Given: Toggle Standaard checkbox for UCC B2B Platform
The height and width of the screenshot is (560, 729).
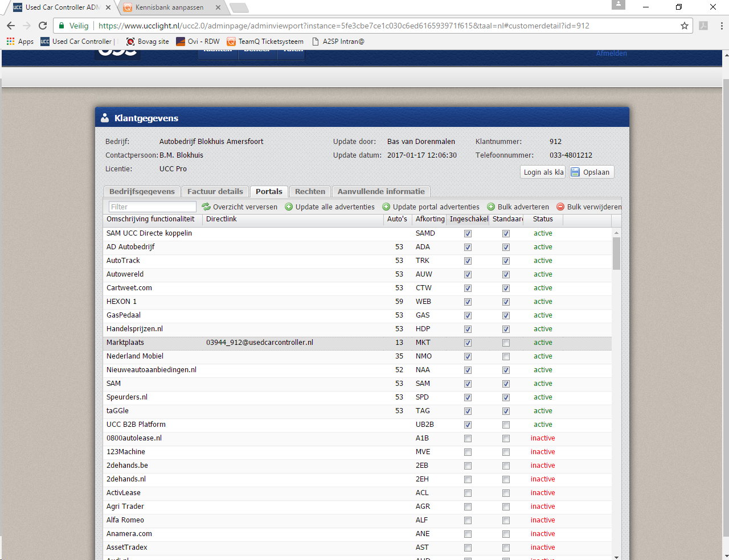Looking at the screenshot, I should pyautogui.click(x=506, y=425).
